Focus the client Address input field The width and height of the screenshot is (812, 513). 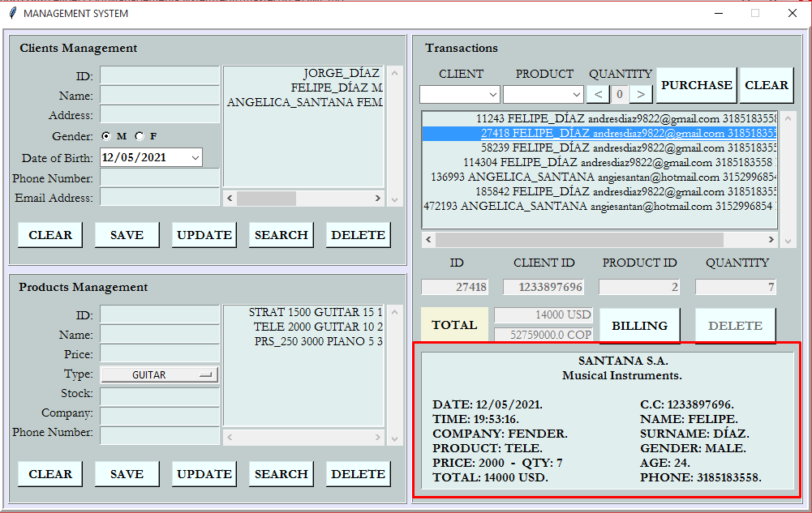[x=160, y=114]
